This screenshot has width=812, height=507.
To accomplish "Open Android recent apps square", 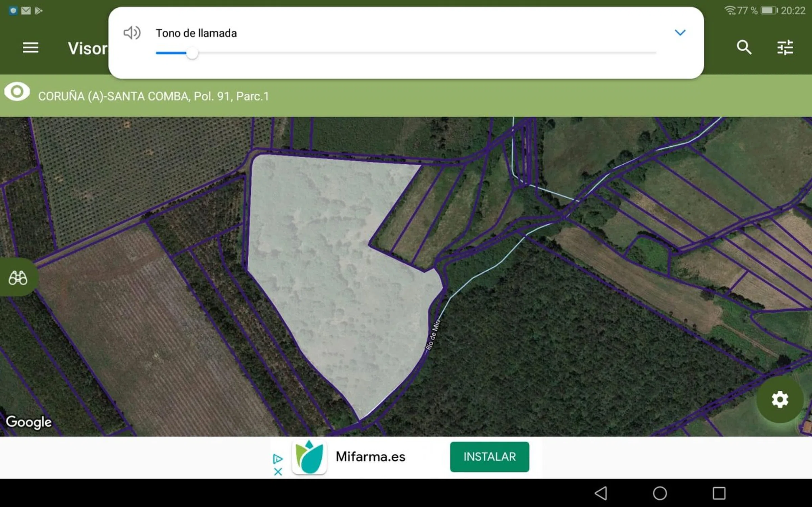I will (719, 493).
